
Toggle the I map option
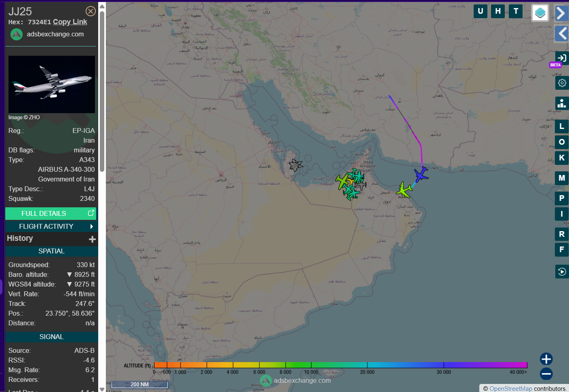tap(562, 214)
